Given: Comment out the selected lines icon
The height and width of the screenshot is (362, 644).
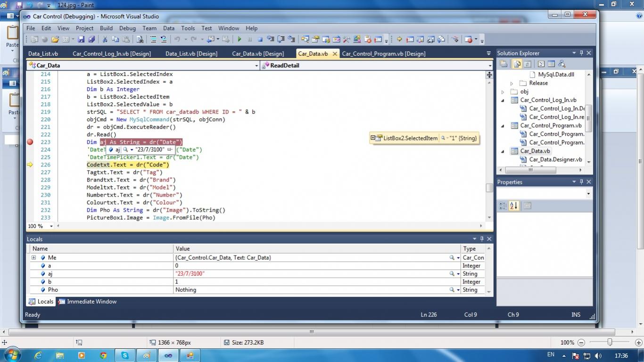Looking at the screenshot, I should (x=153, y=40).
